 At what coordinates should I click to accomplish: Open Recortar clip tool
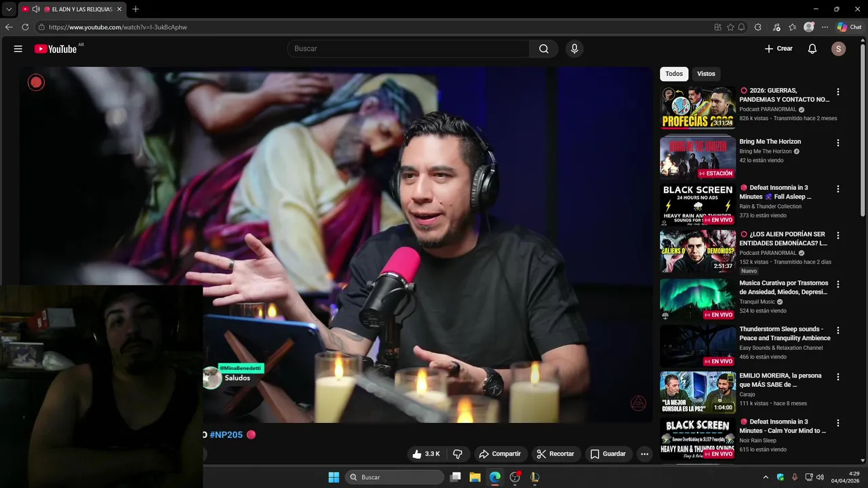click(555, 454)
